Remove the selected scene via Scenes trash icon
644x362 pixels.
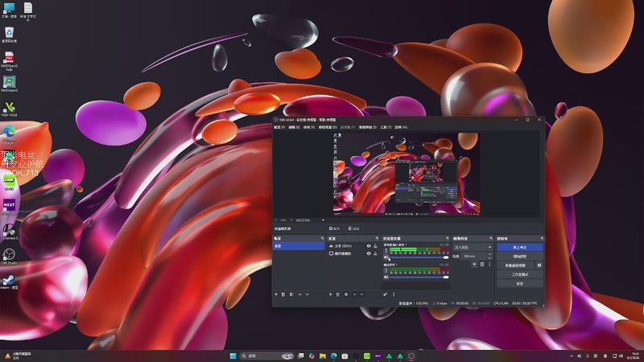click(283, 294)
